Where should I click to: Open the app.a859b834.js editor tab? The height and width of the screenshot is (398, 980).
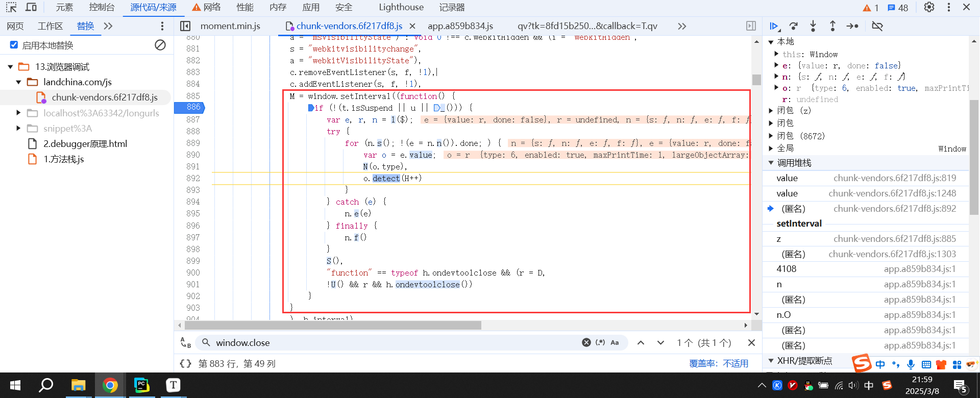(x=460, y=26)
